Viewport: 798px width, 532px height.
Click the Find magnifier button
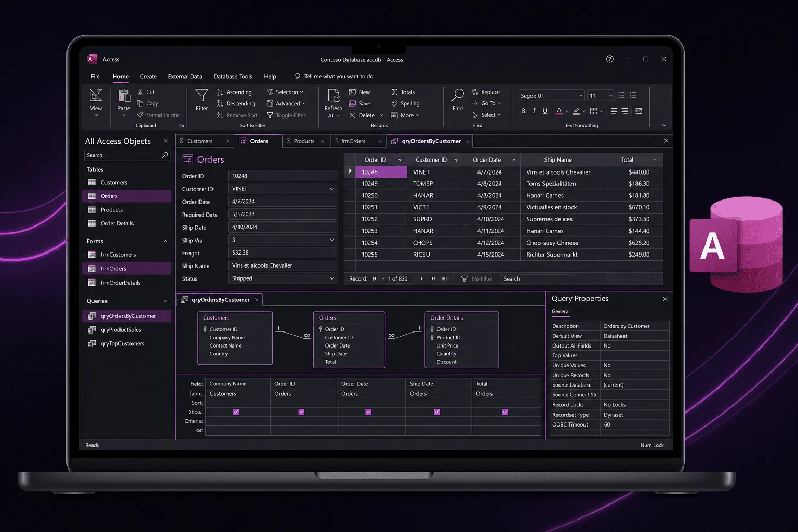457,100
